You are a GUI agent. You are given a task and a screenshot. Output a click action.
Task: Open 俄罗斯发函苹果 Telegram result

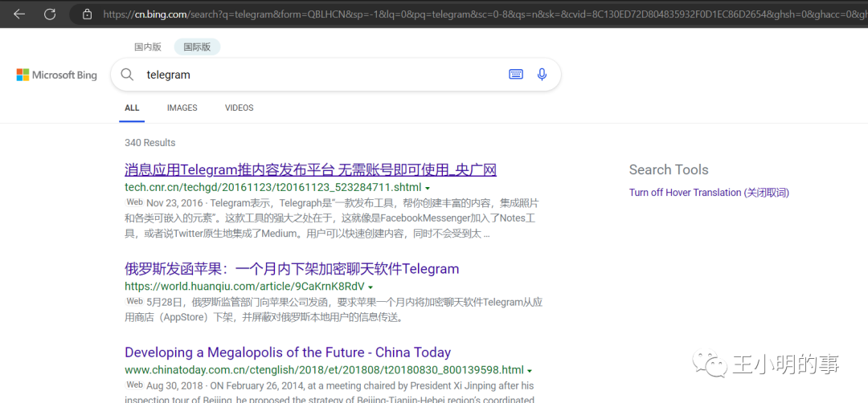click(x=292, y=269)
